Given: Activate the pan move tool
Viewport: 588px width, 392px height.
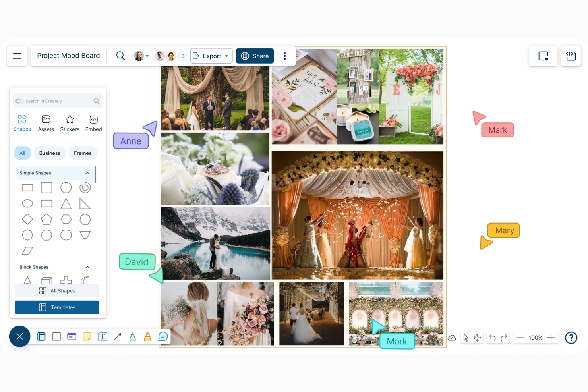Looking at the screenshot, I should coord(477,338).
